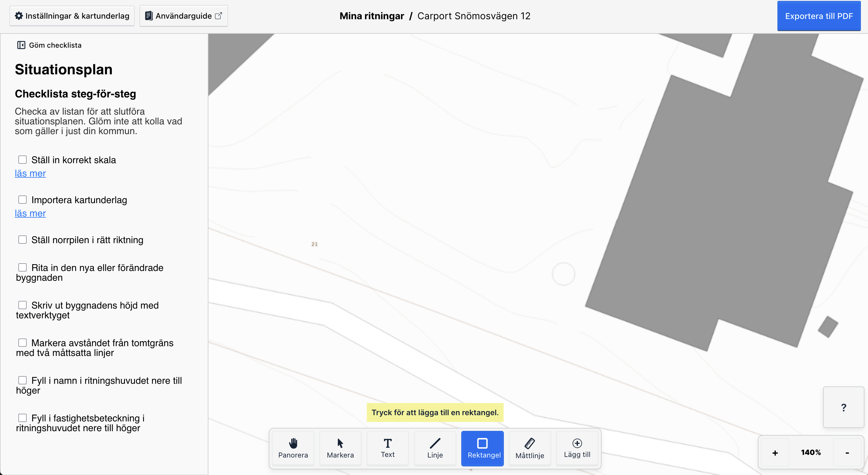Screen dimensions: 868x475
Task: Hide the checklist panel with Göm checklista
Action: [x=49, y=45]
